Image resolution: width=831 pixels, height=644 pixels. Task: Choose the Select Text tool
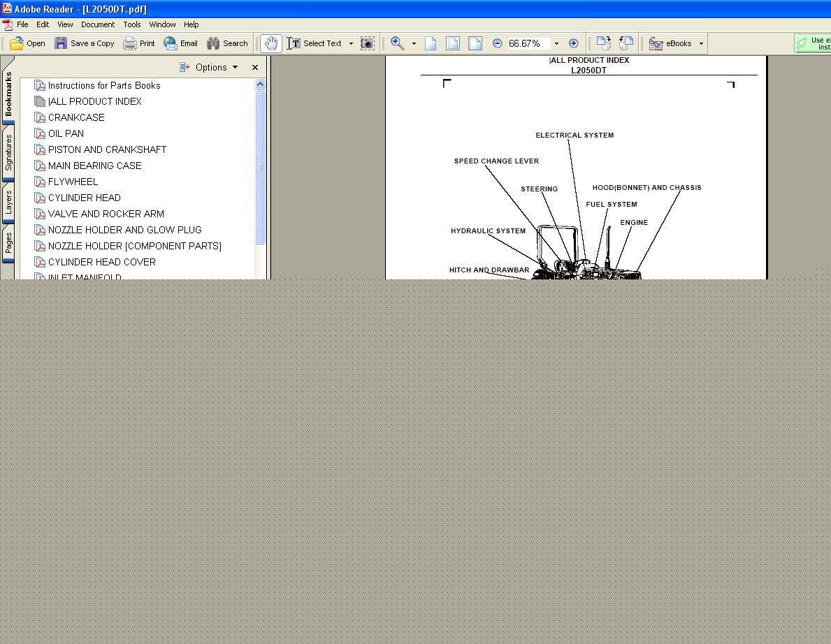pos(315,43)
